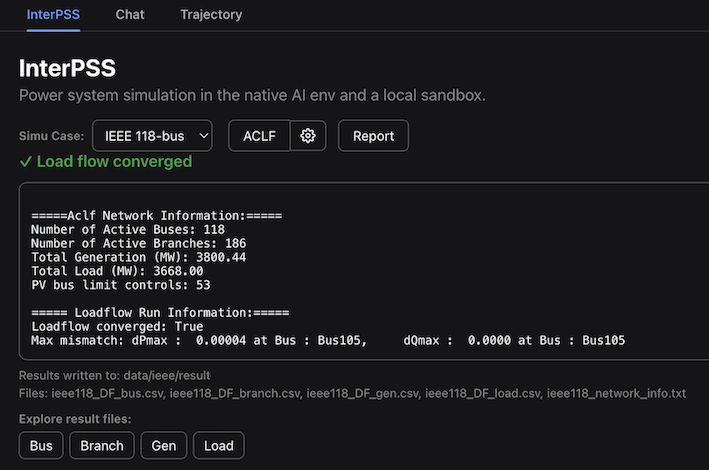This screenshot has width=709, height=470.
Task: Click the 'PV bus limit controls: 53' line
Action: coord(121,285)
